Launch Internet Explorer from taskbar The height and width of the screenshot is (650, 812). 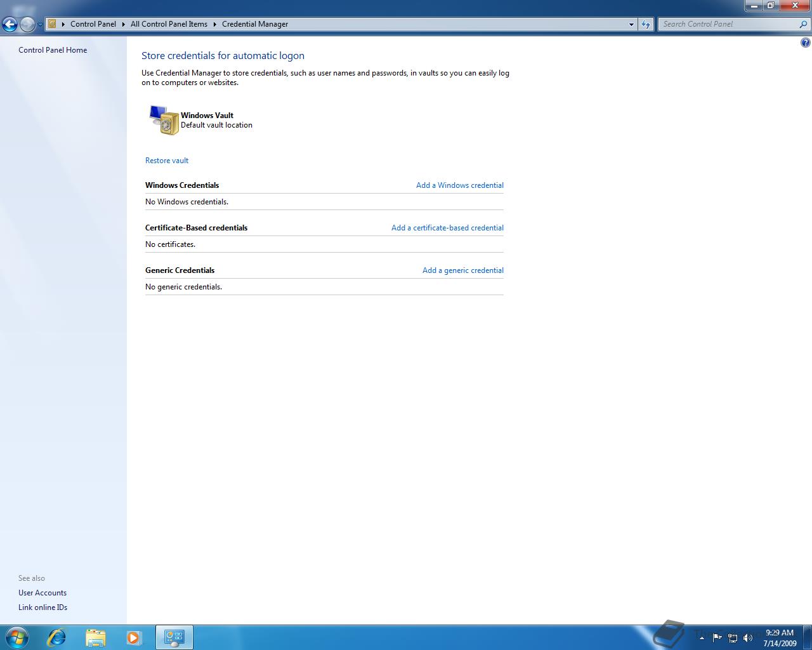coord(56,637)
